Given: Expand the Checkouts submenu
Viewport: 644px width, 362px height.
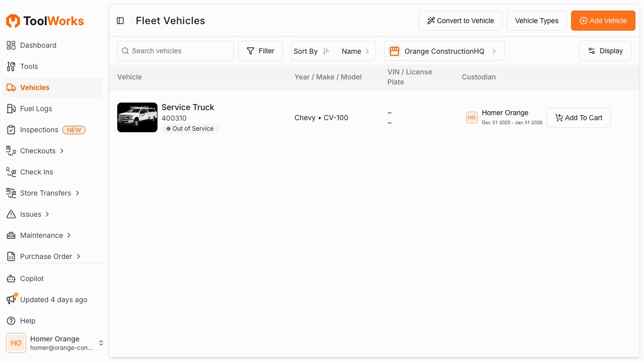Looking at the screenshot, I should pyautogui.click(x=62, y=151).
